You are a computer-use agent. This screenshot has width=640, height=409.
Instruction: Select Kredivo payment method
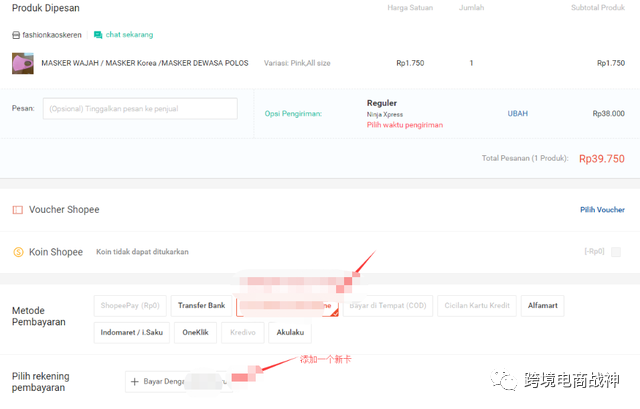point(243,333)
